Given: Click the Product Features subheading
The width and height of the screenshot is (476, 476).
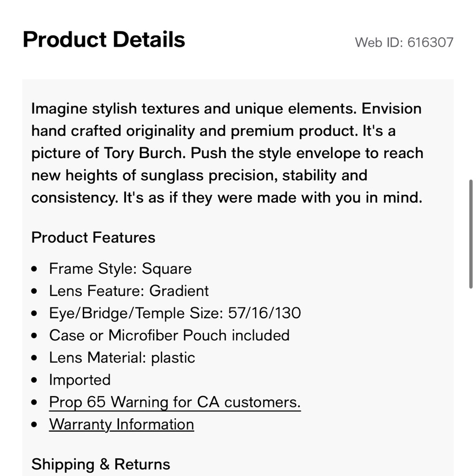Looking at the screenshot, I should pyautogui.click(x=93, y=238).
